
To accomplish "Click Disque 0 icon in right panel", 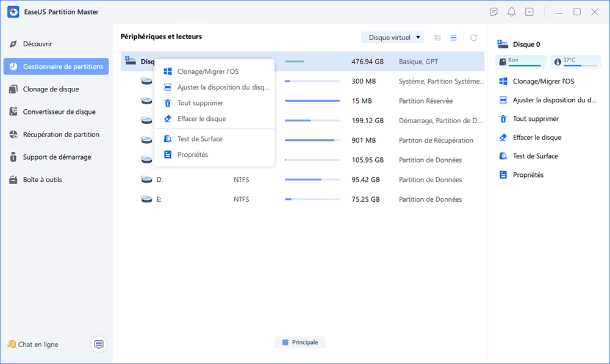I will click(503, 44).
